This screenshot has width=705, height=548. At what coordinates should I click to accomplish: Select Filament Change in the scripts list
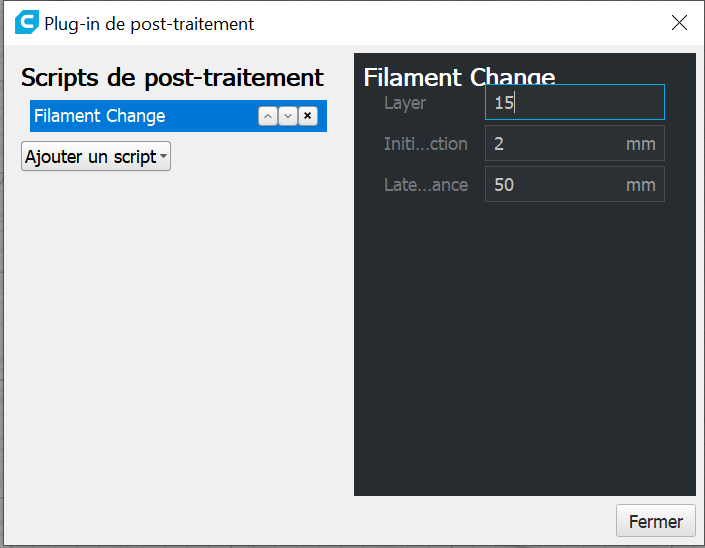point(100,116)
